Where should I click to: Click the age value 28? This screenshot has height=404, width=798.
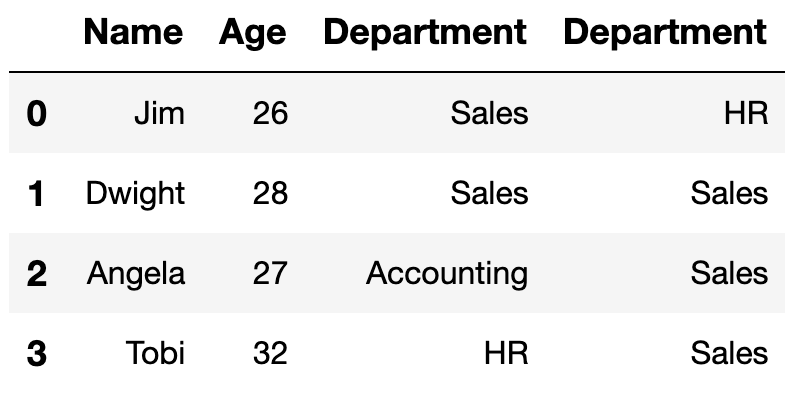point(270,193)
